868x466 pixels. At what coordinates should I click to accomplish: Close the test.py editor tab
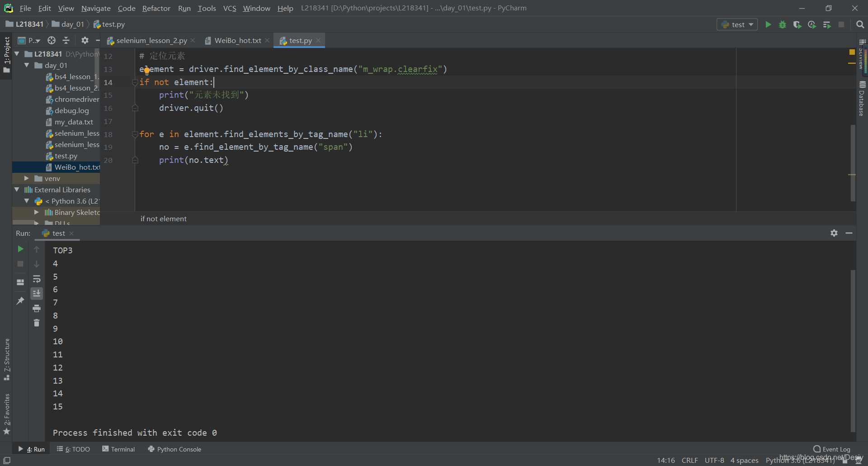coord(318,40)
